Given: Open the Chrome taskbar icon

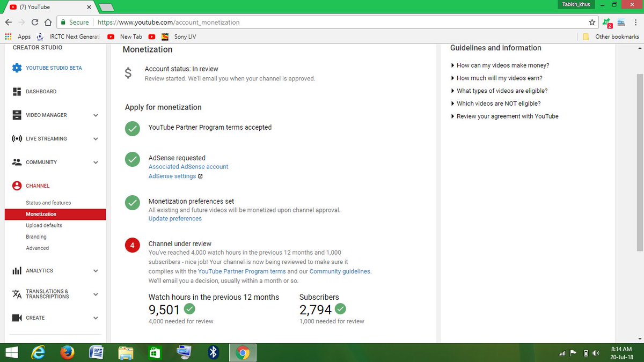Looking at the screenshot, I should click(243, 352).
